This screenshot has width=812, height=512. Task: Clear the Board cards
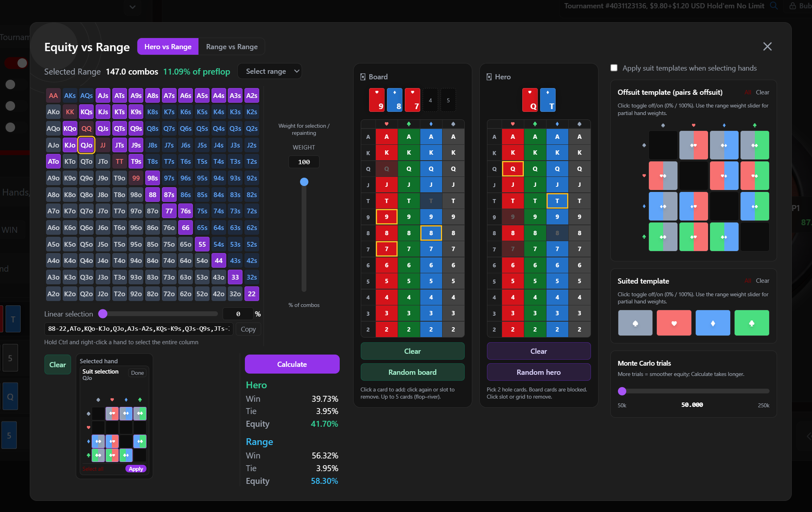412,351
